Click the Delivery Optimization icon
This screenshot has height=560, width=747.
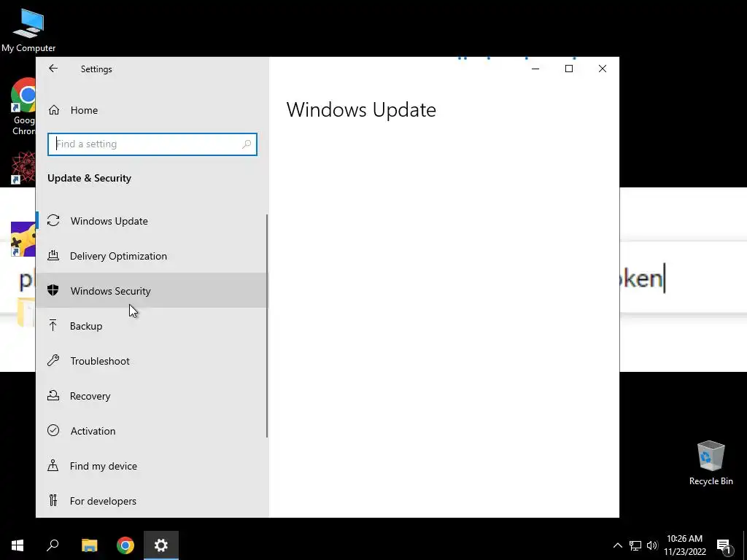(x=53, y=256)
